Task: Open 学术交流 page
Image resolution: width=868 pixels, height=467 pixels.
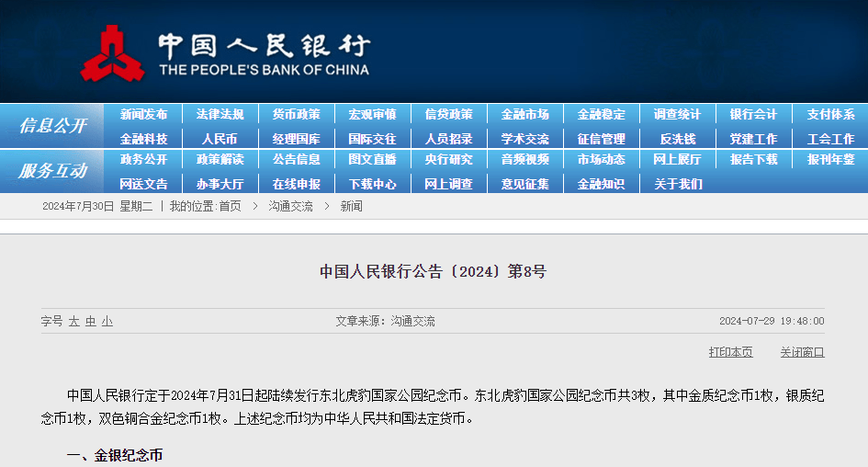Action: (525, 139)
